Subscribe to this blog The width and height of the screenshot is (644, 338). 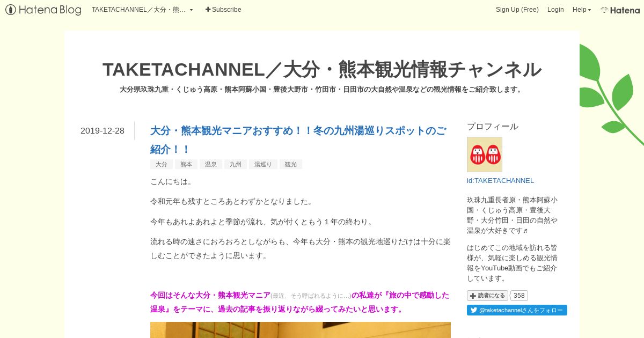tap(223, 10)
